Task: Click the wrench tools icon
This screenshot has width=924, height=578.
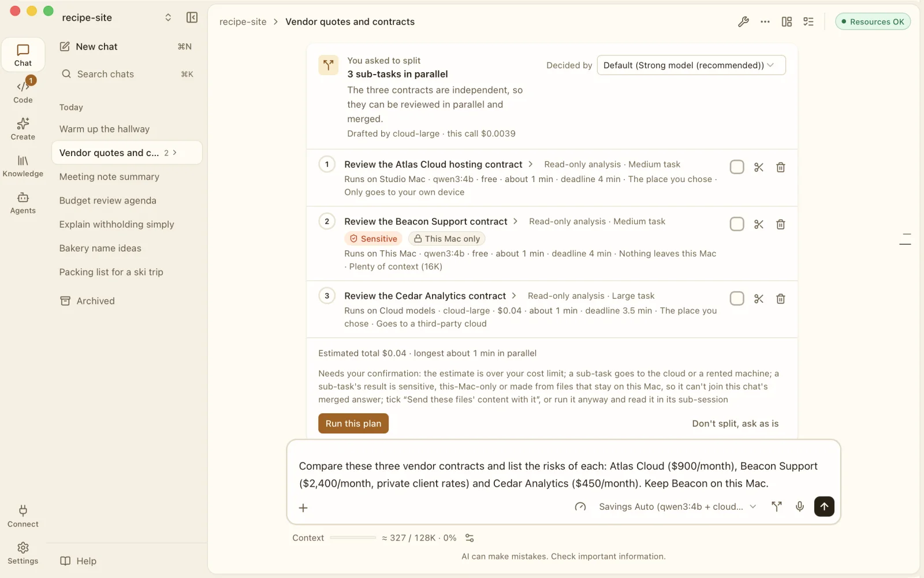Action: point(743,22)
